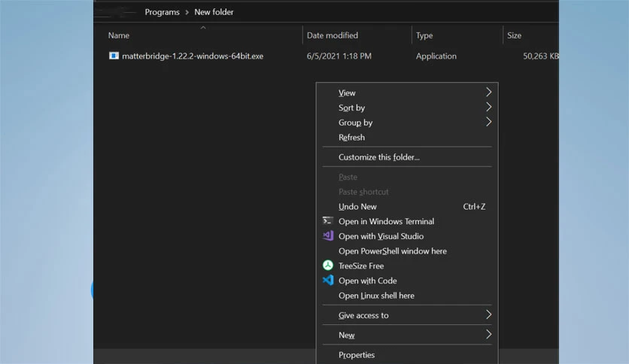This screenshot has height=364, width=629.
Task: Select file matterbridge-1.22.2-windows-64bit.exe
Action: point(193,56)
